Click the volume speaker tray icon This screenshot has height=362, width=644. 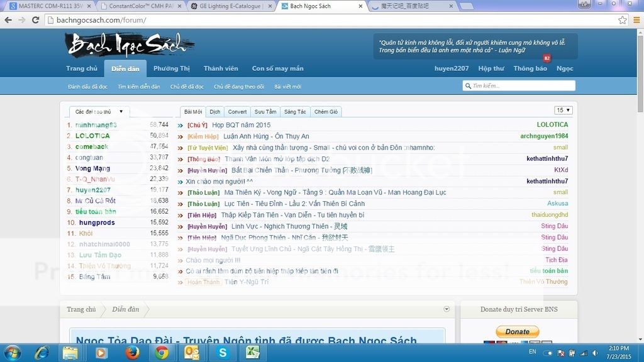[x=595, y=353]
